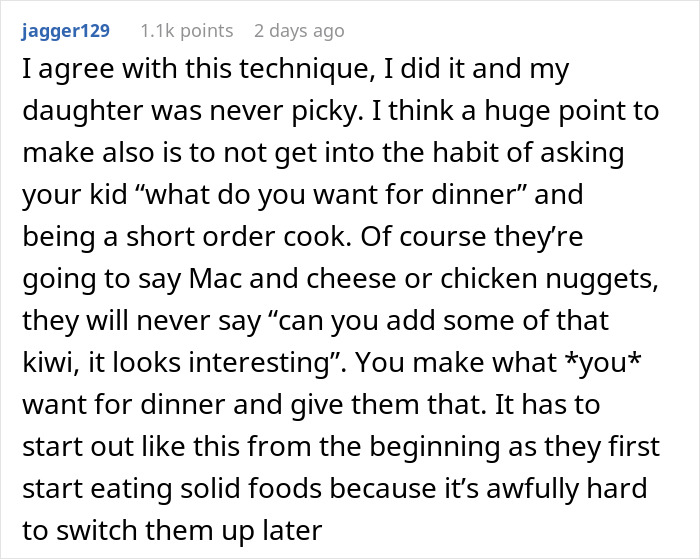Click the line beginning "daughter was never picky"
Image resolution: width=700 pixels, height=559 pixels.
tap(341, 111)
